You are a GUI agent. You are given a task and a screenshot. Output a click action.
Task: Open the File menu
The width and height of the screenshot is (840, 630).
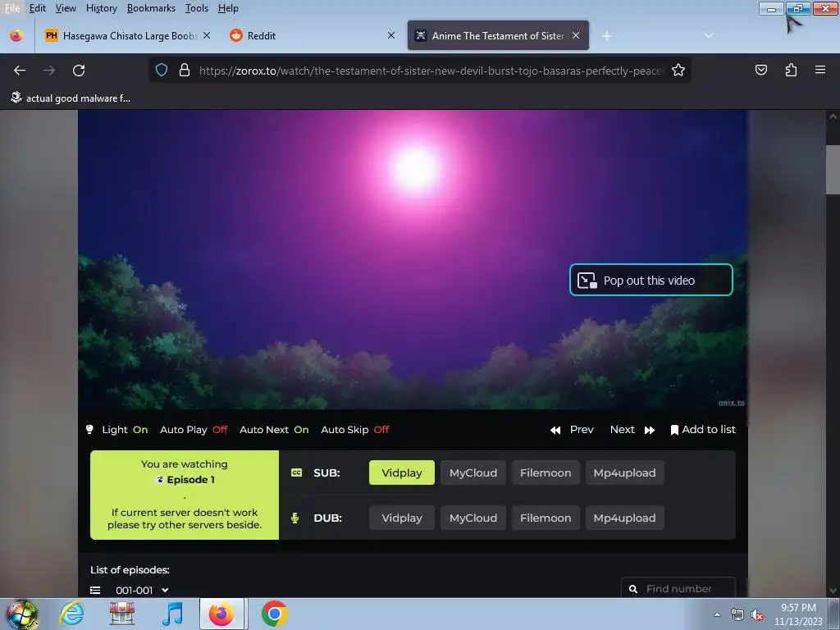[12, 8]
